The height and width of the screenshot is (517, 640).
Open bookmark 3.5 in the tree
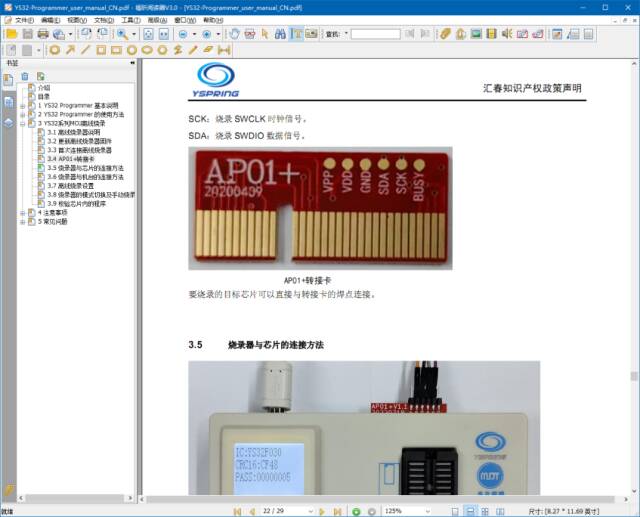click(x=85, y=168)
